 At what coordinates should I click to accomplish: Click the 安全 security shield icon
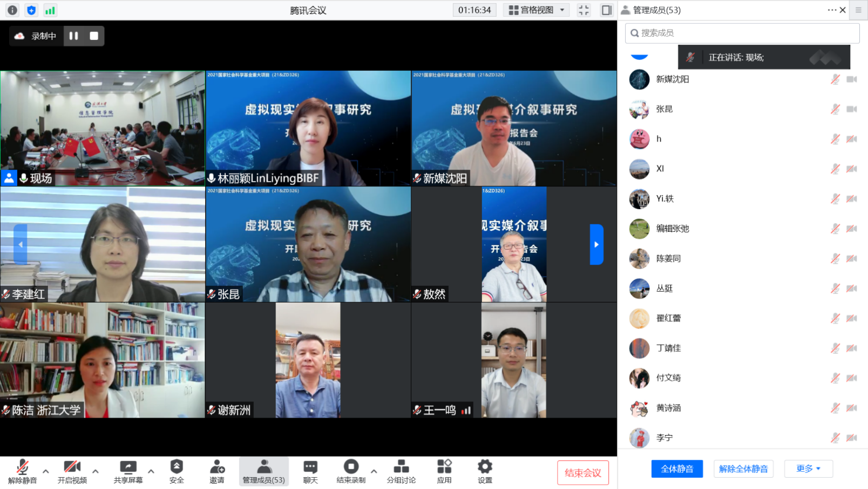coord(177,467)
